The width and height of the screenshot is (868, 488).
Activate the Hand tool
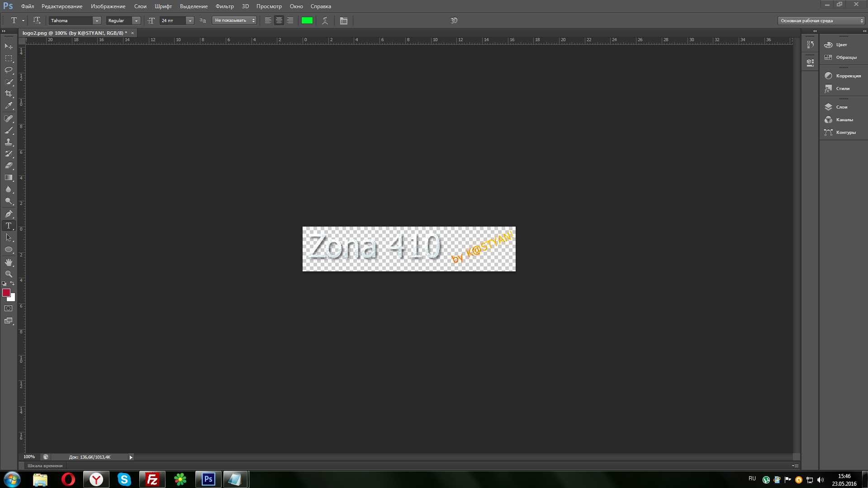(x=9, y=262)
